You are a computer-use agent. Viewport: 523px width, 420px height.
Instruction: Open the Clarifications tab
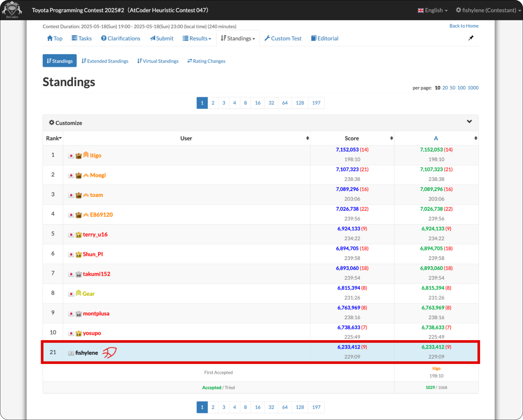[x=120, y=38]
